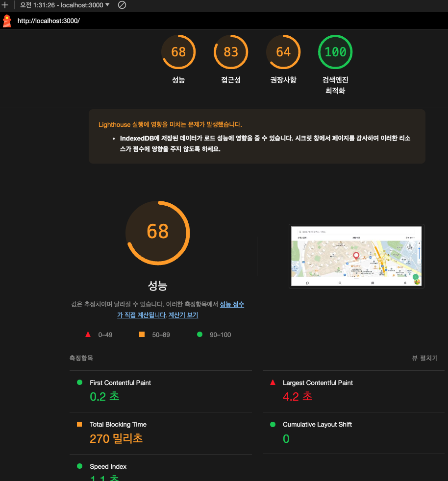Click the orange square beside Total Blocking Time

pos(79,424)
